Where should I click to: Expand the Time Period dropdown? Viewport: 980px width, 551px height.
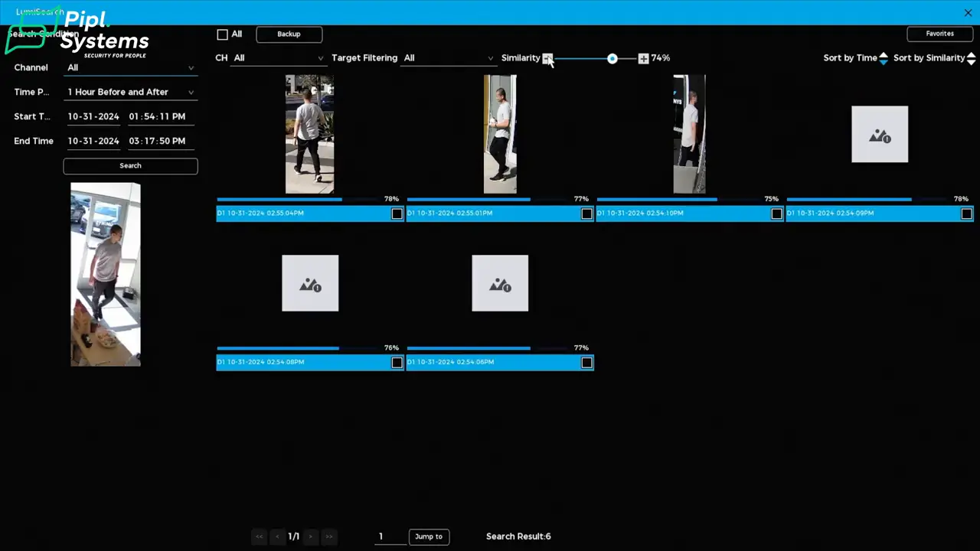coord(130,92)
